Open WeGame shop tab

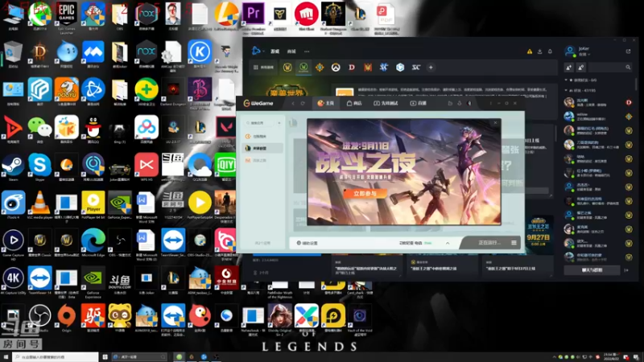coord(354,104)
